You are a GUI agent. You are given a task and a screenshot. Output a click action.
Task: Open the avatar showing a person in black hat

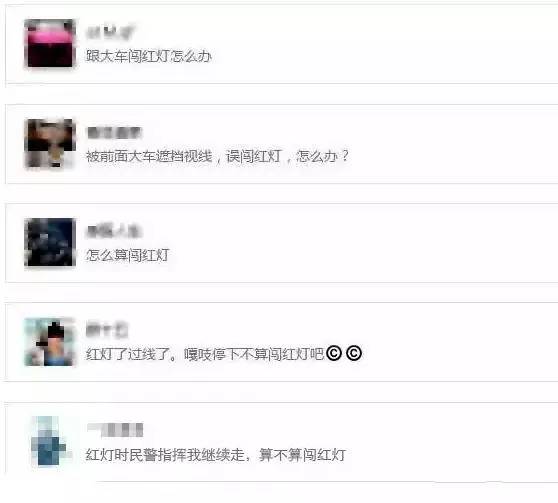tap(50, 342)
